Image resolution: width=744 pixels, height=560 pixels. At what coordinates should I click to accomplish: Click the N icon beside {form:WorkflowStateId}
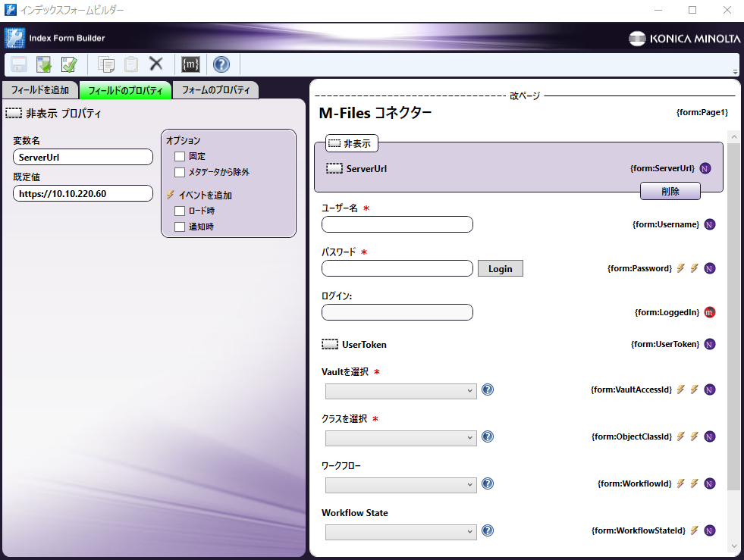710,530
